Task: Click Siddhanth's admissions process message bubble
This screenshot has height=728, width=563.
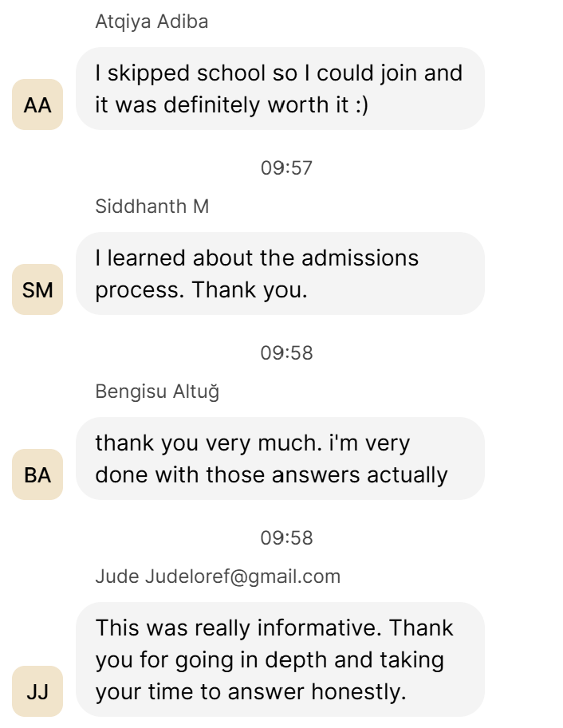Action: 279,273
